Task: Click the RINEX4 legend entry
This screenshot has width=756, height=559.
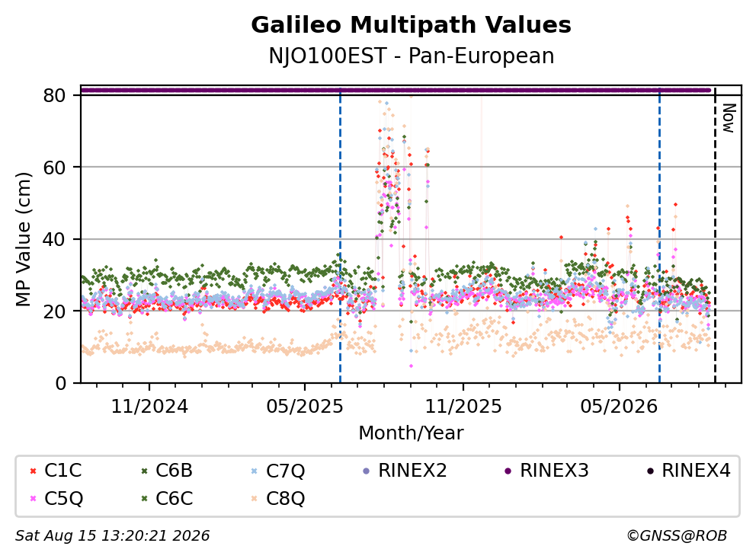Action: (688, 471)
